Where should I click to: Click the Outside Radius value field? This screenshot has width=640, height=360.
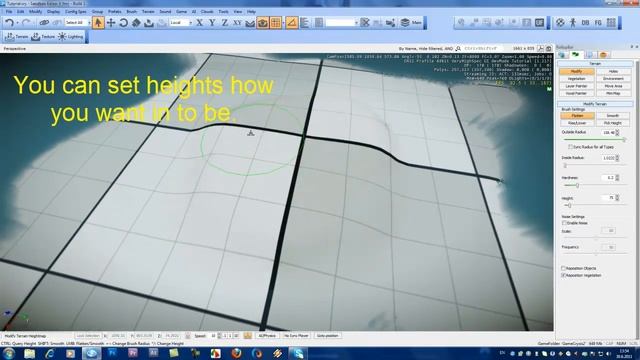click(608, 133)
